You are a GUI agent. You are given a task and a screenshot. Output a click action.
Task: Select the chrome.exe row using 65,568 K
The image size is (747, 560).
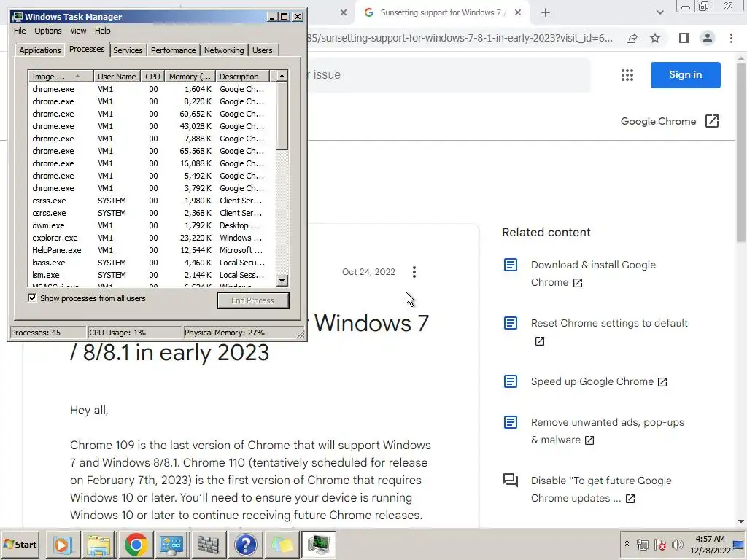[152, 151]
